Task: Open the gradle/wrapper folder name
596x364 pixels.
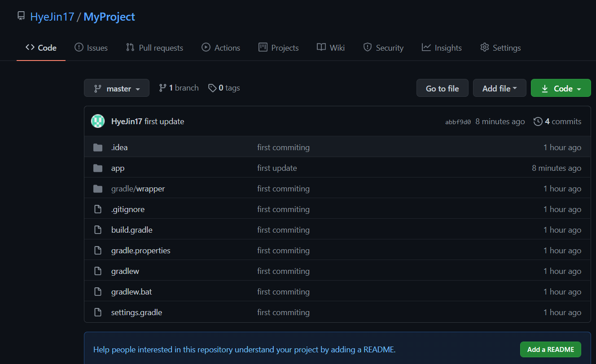Action: [x=138, y=189]
